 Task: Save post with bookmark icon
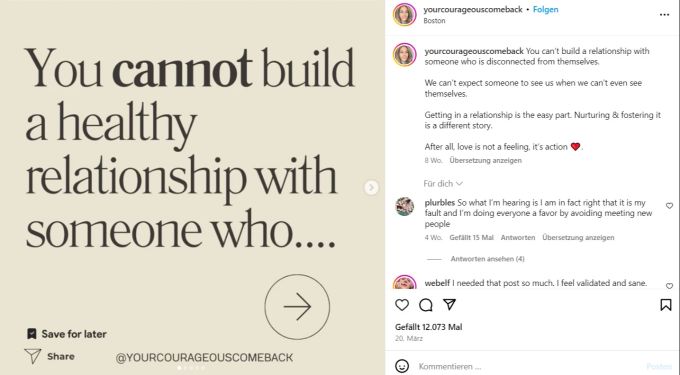tap(666, 305)
